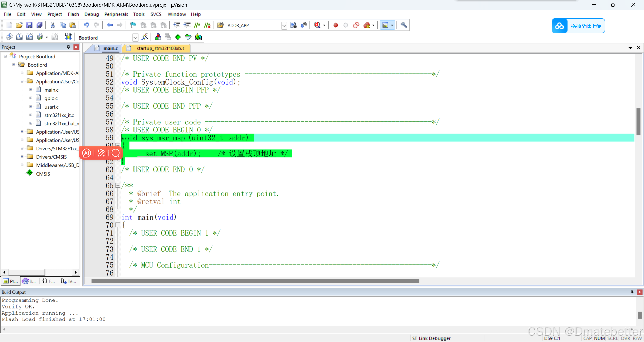Disable all breakpoints using the hollow circle icon

coord(346,25)
